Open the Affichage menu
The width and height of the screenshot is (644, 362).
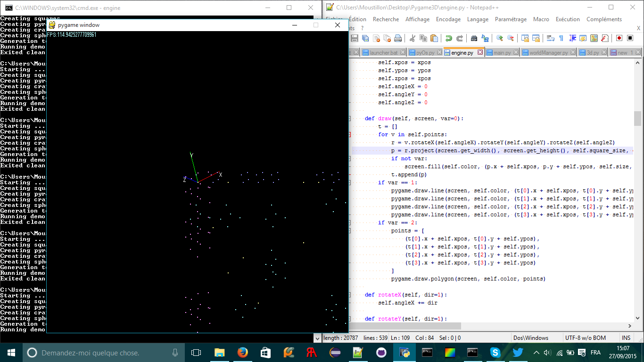click(x=417, y=19)
